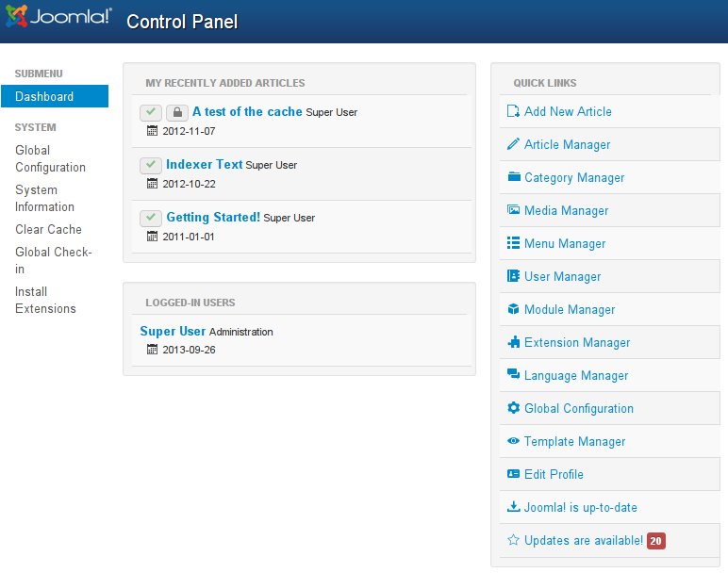Toggle published checkmark for Indexer Text

coord(151,165)
